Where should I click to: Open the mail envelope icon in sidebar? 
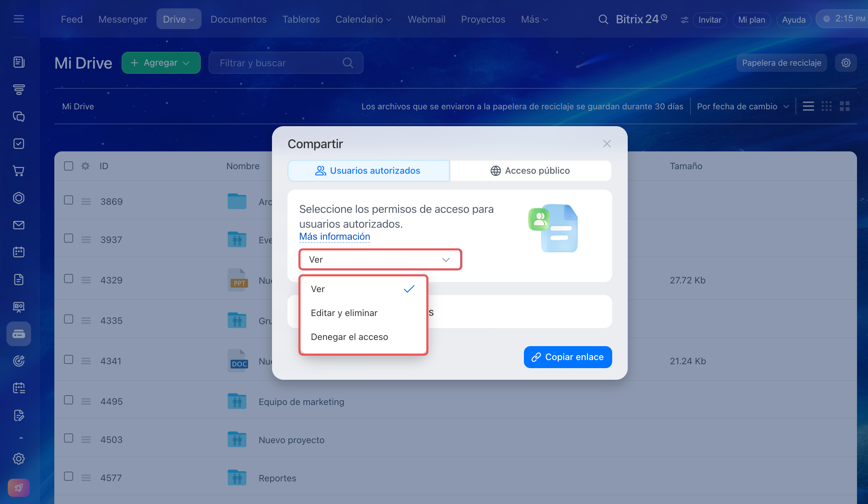tap(19, 225)
